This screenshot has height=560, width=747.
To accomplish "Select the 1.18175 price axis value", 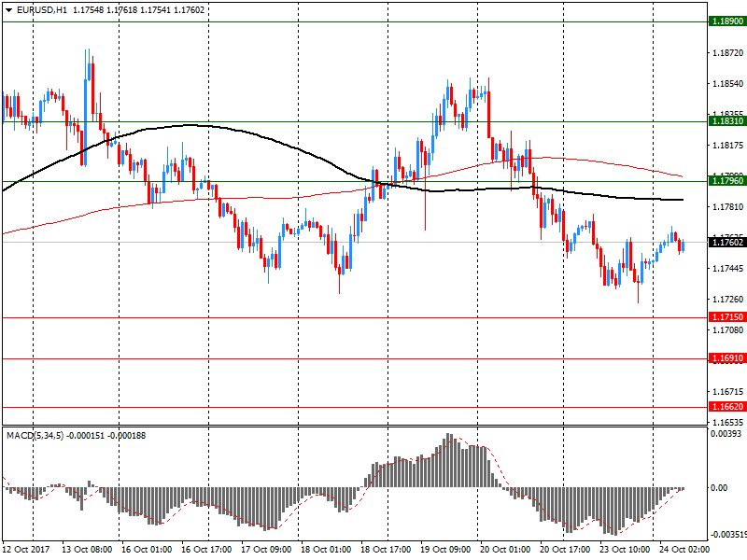I will coord(728,146).
